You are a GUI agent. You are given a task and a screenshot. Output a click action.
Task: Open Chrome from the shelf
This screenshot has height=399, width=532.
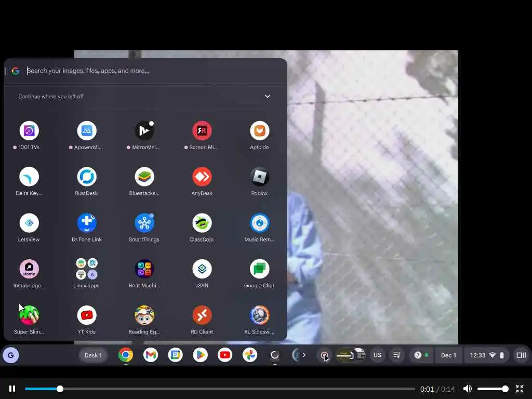point(126,355)
